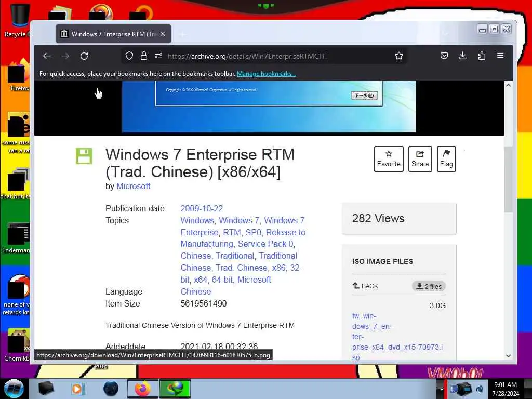Open the Service Pack 0 topic link
This screenshot has width=532, height=399.
(x=265, y=244)
